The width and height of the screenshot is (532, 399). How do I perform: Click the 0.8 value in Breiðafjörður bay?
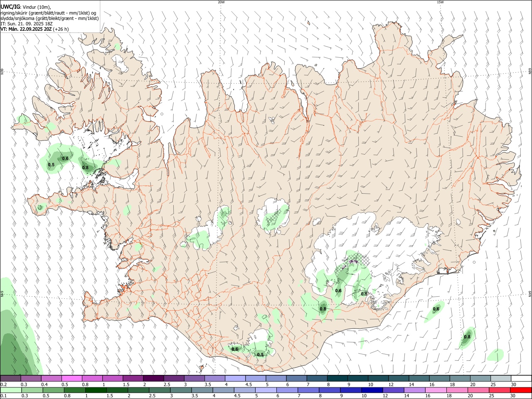pos(85,168)
